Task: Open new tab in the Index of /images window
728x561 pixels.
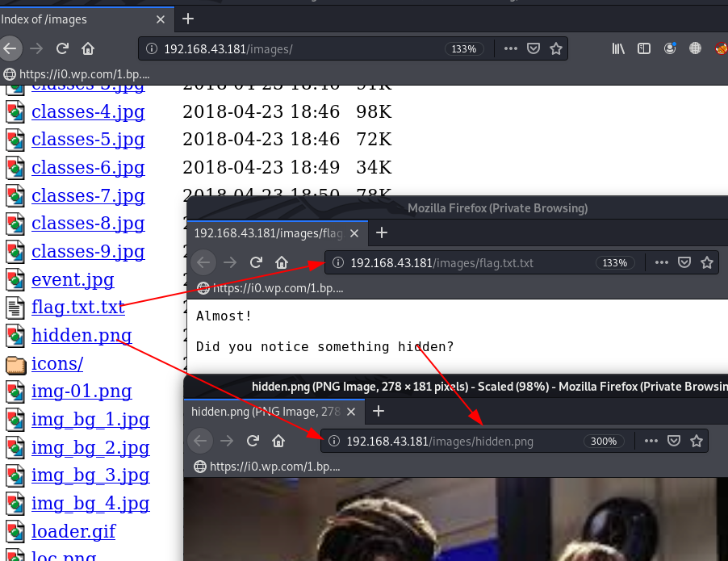Action: point(187,19)
